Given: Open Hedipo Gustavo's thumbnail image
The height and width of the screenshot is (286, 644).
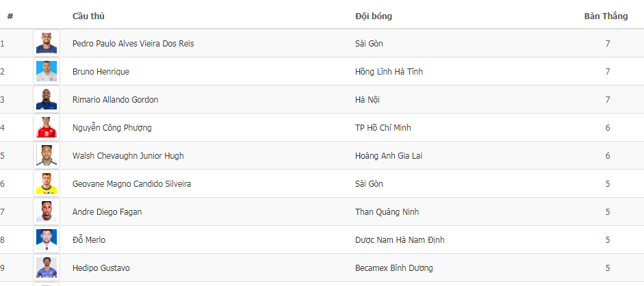Looking at the screenshot, I should (x=47, y=268).
